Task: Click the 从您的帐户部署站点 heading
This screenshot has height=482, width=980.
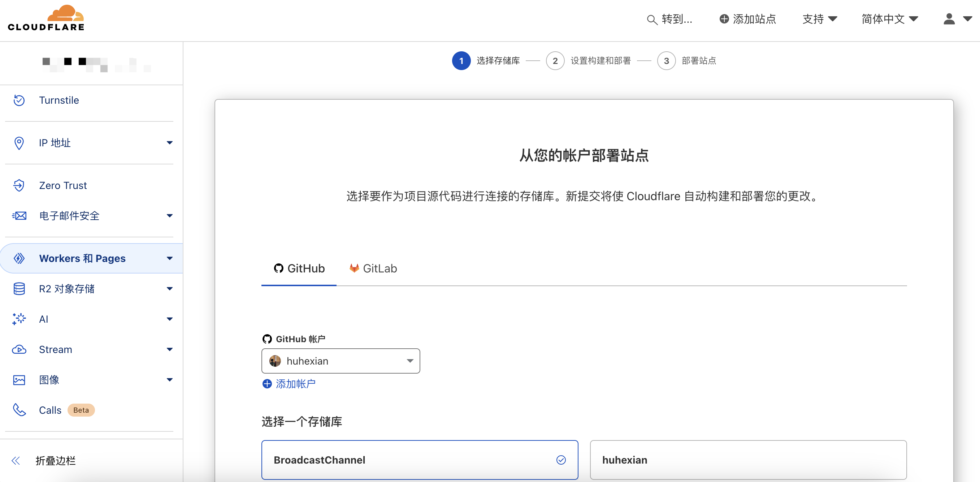Action: click(584, 155)
